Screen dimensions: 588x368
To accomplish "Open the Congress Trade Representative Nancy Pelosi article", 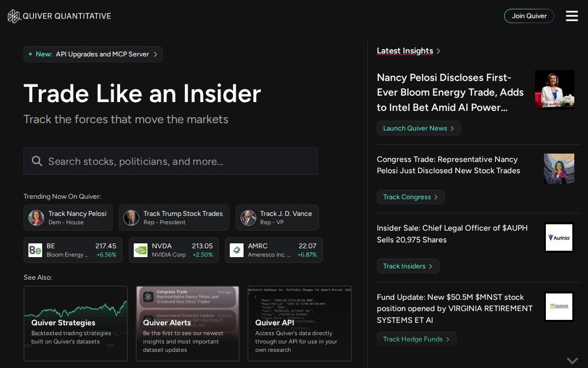I will (x=448, y=165).
